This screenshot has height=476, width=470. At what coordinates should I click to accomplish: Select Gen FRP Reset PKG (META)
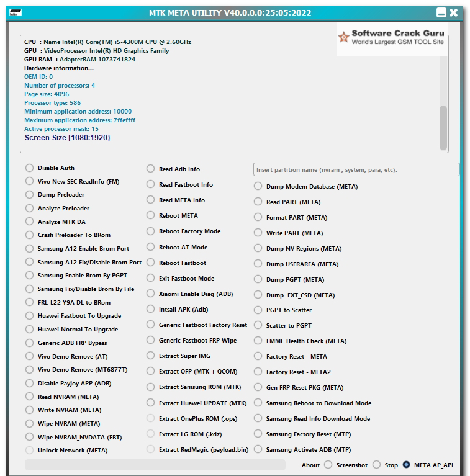pyautogui.click(x=258, y=387)
